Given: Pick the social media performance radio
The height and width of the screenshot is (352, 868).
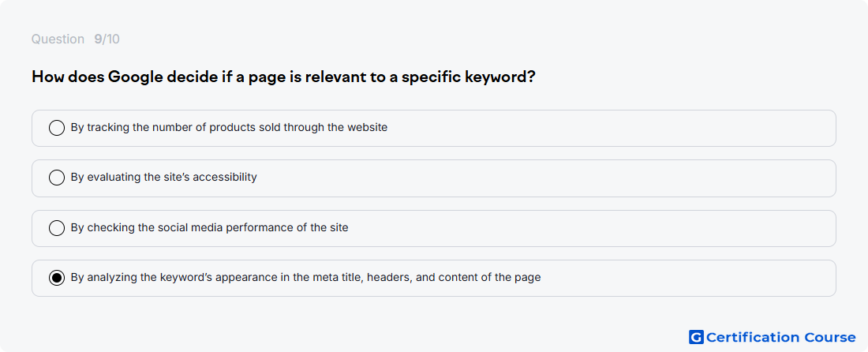Looking at the screenshot, I should coord(57,228).
